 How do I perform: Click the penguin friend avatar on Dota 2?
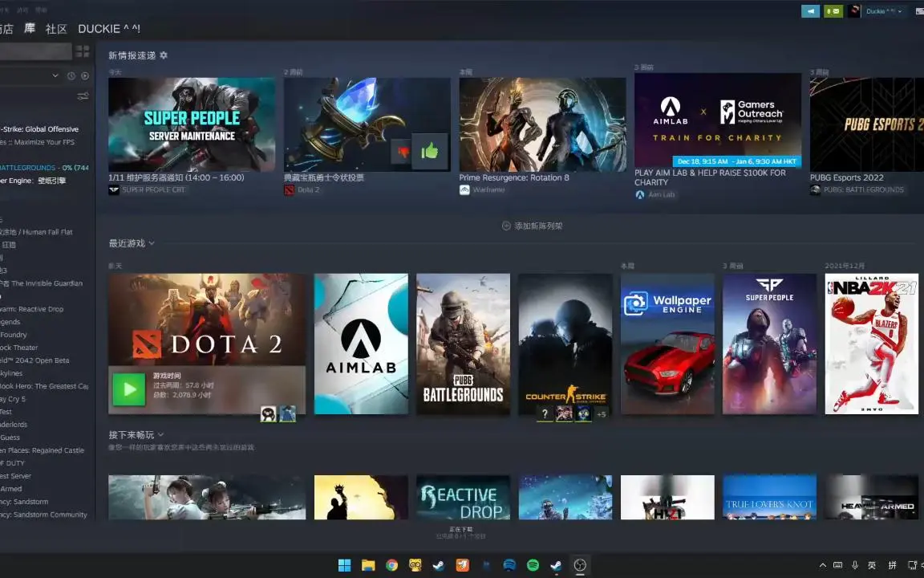click(269, 414)
